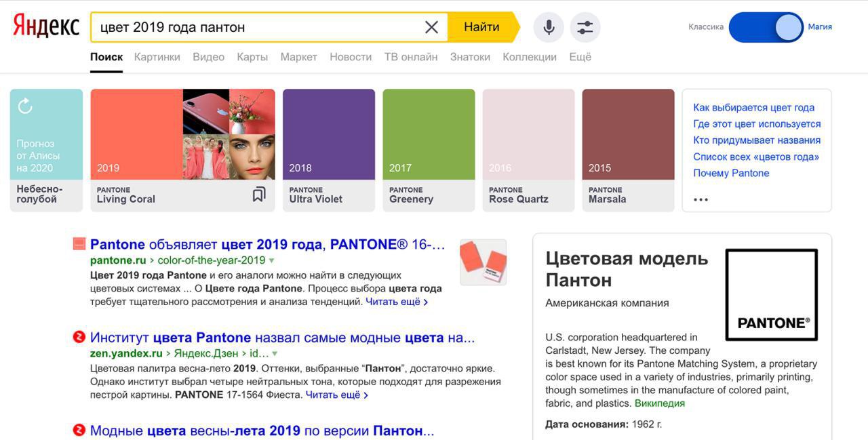The width and height of the screenshot is (868, 440).
Task: Open dropdown arrow next to color-of-the-year-2019
Action: [271, 260]
